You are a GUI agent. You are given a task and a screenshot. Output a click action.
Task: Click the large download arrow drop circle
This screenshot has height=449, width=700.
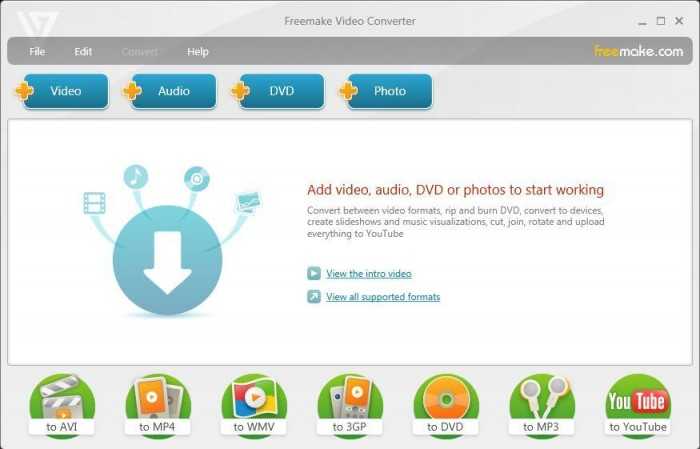click(x=167, y=260)
